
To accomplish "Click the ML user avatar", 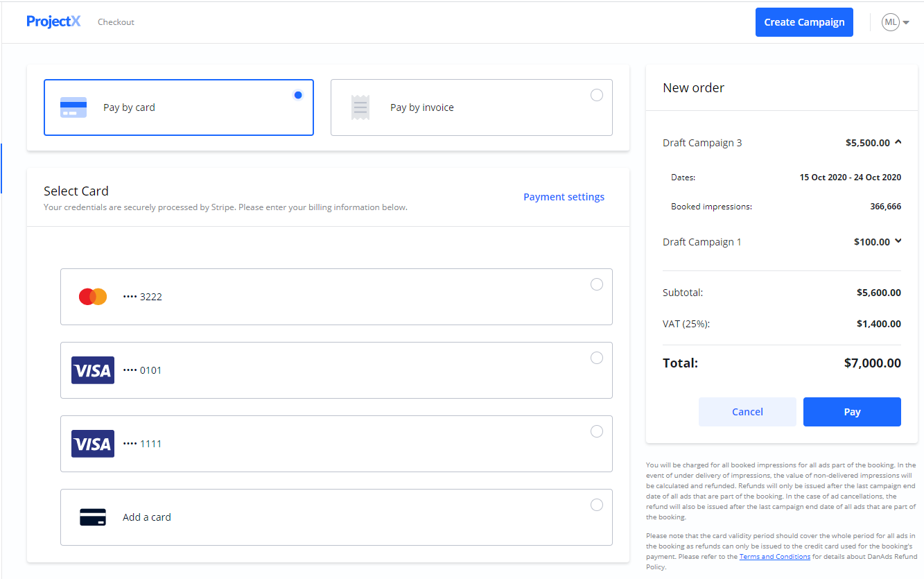I will (890, 22).
